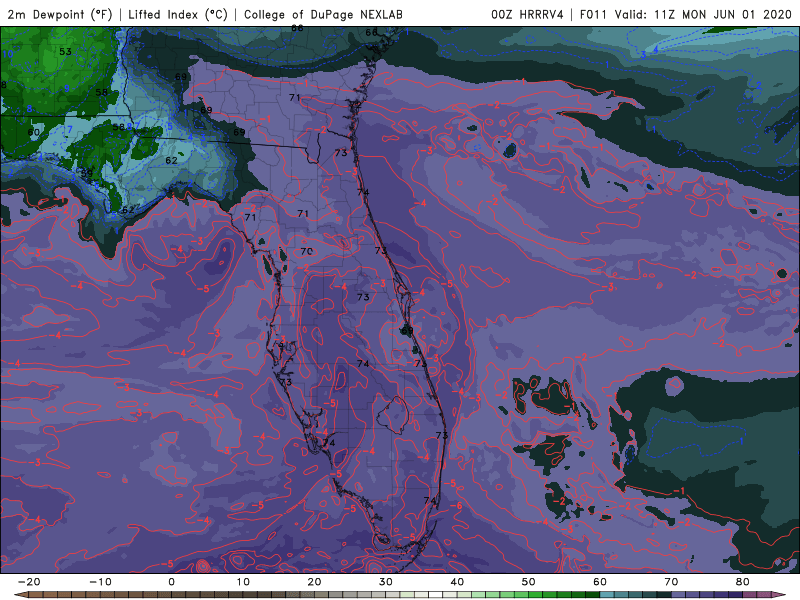The height and width of the screenshot is (600, 800).
Task: Click the 40 label on the color scale
Action: (457, 582)
